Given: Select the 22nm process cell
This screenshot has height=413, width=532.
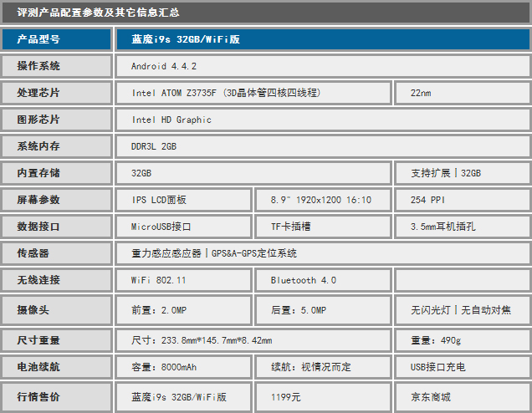Looking at the screenshot, I should click(x=463, y=93).
